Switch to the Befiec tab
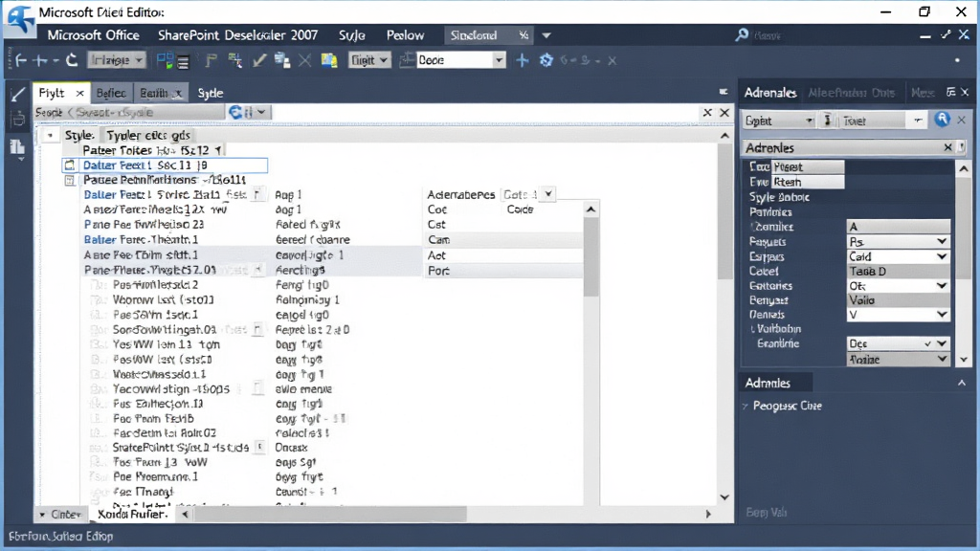 [111, 93]
